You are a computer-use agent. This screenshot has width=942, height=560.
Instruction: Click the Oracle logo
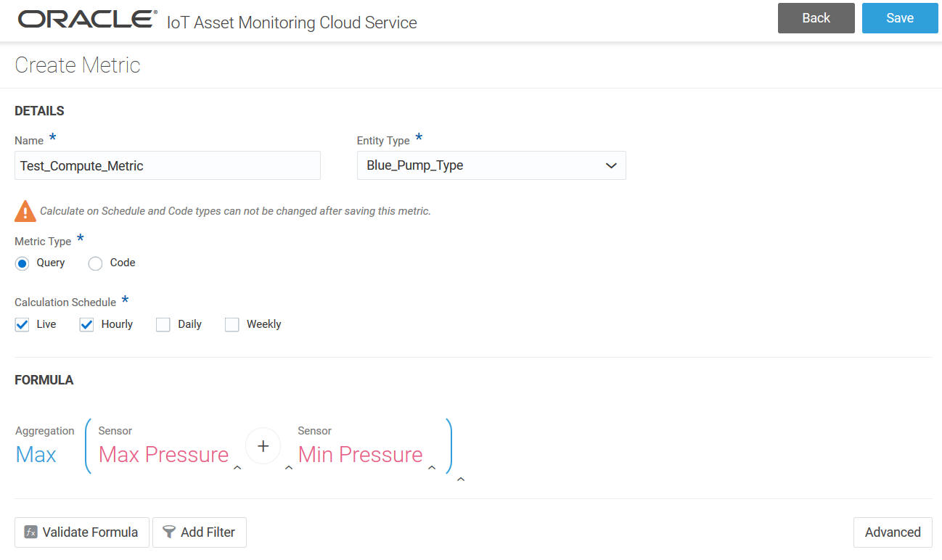click(88, 20)
